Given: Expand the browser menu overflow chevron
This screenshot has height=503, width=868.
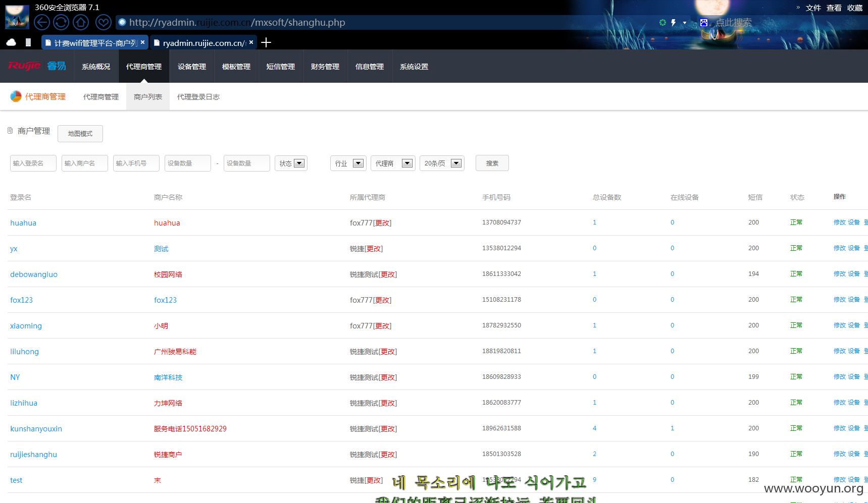Looking at the screenshot, I should click(798, 8).
